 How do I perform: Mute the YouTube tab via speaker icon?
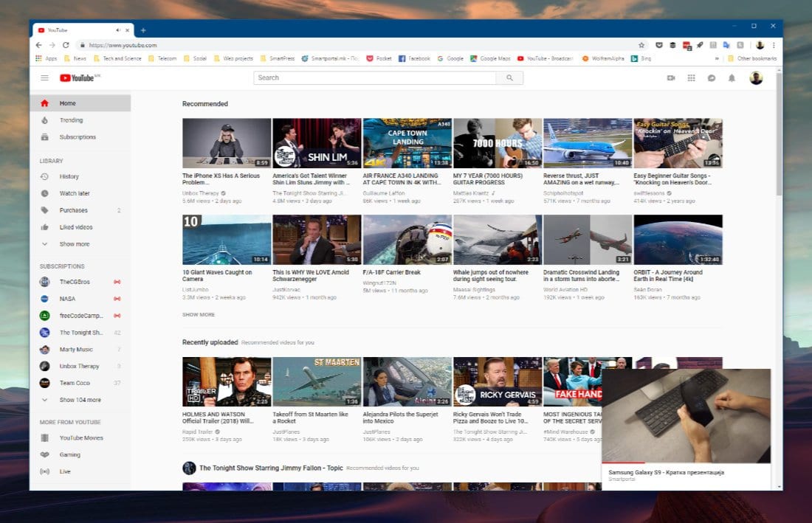[x=118, y=30]
